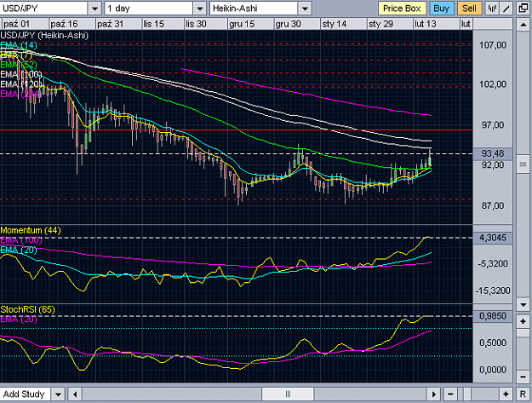Select the USD/JPY symbol field
The image size is (532, 403).
(44, 9)
